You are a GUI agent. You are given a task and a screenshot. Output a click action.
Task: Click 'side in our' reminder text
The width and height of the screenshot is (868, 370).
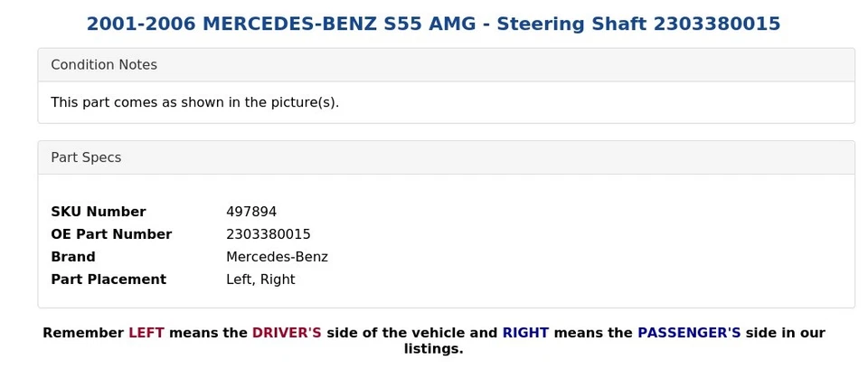point(785,333)
